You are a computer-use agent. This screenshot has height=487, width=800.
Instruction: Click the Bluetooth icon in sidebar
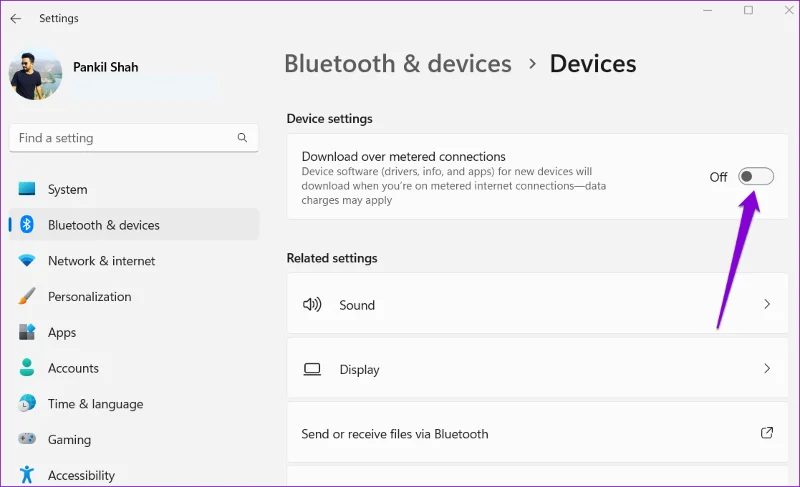click(x=27, y=224)
